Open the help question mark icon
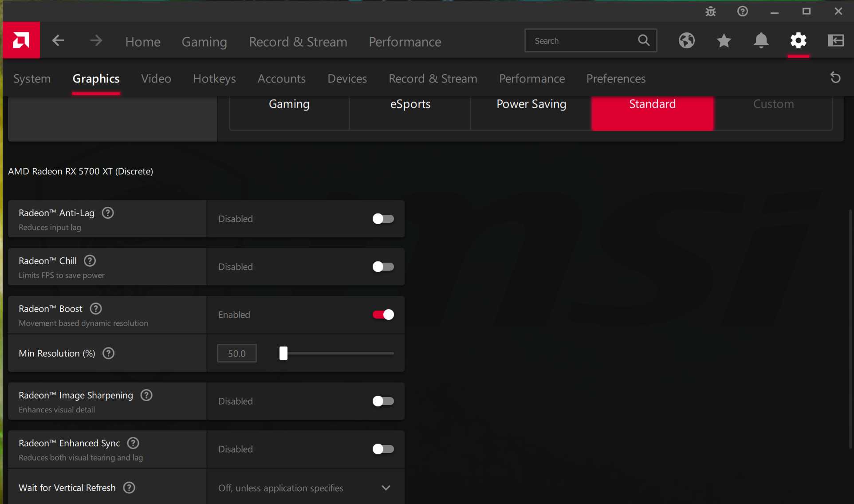 point(742,11)
